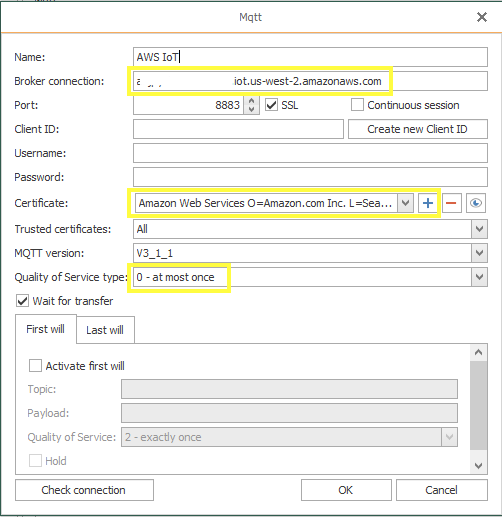Select the First will tab
The width and height of the screenshot is (502, 517).
46,329
